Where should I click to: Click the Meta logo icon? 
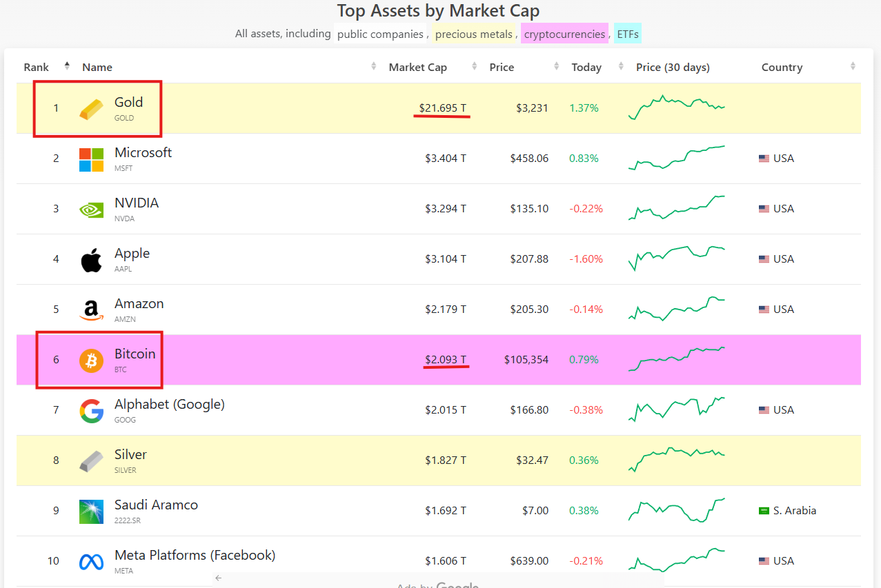91,562
